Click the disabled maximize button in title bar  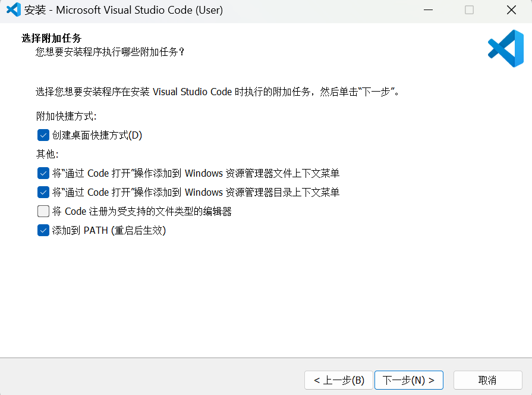[x=469, y=10]
